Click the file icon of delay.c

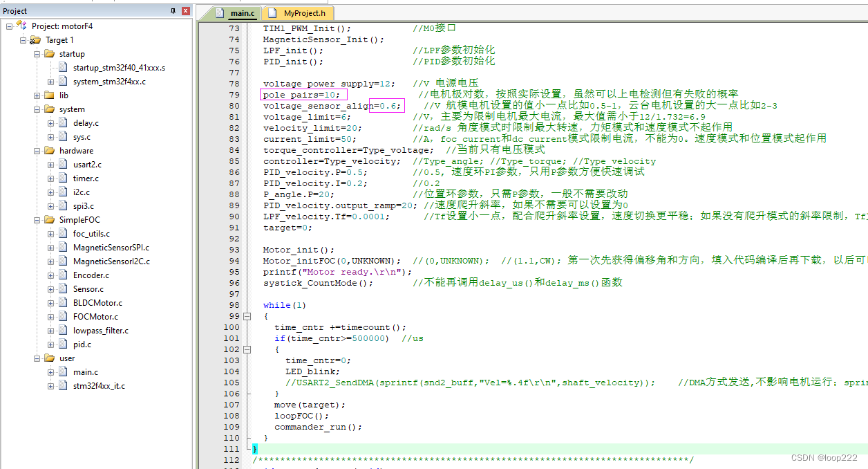(x=64, y=123)
